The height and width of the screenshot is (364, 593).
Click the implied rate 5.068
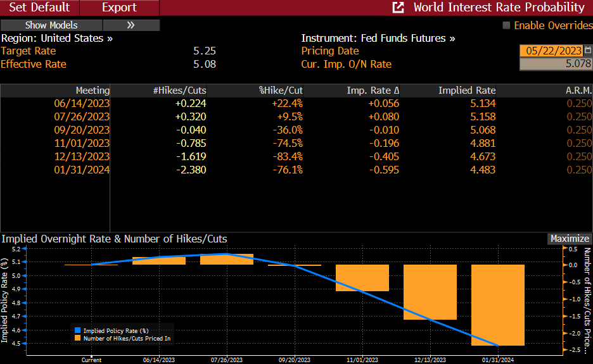pos(483,130)
